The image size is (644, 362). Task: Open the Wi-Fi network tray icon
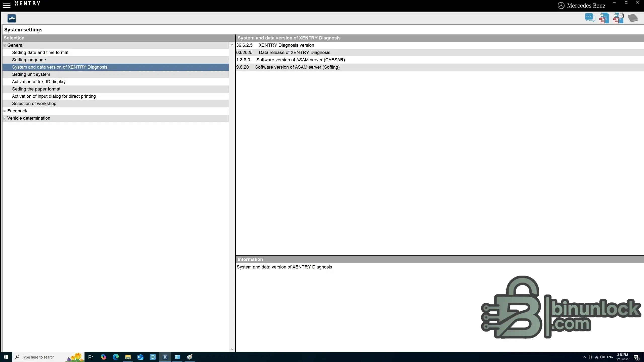coord(596,357)
